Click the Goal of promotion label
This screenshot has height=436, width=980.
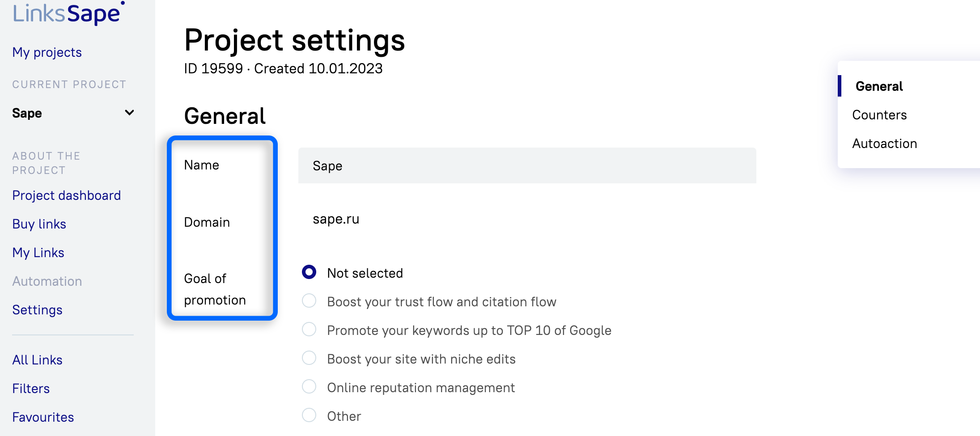(x=215, y=289)
